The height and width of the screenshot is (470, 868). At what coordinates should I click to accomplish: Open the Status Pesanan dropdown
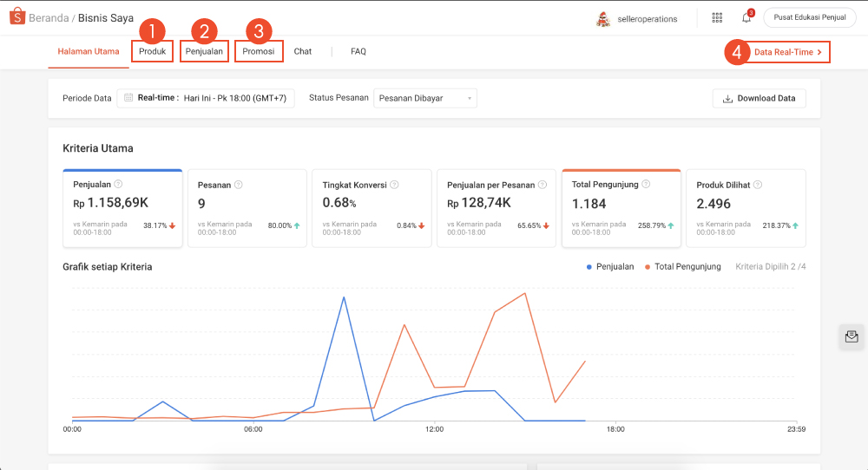click(424, 98)
